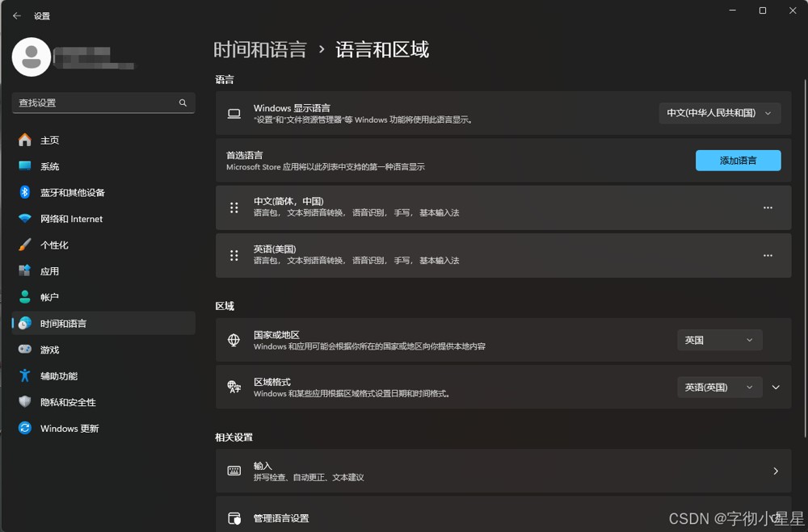808x532 pixels.
Task: Click the accessibility figure icon for 辅助功能
Action: (25, 375)
